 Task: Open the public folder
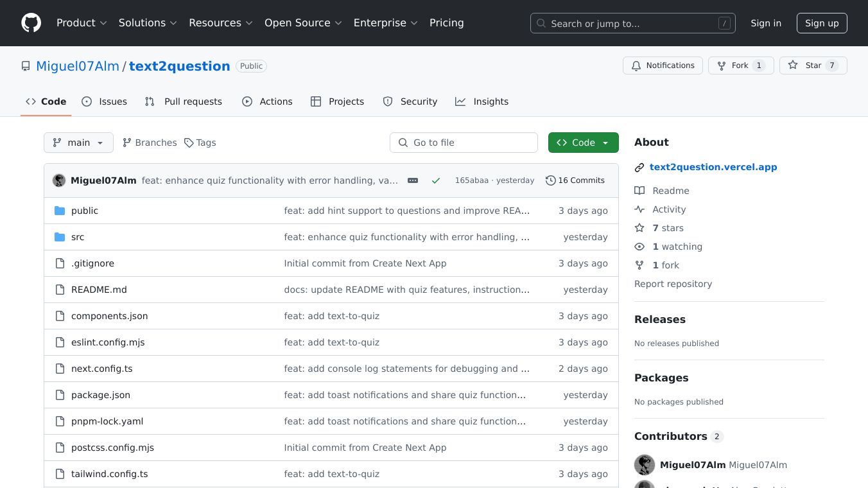click(85, 211)
